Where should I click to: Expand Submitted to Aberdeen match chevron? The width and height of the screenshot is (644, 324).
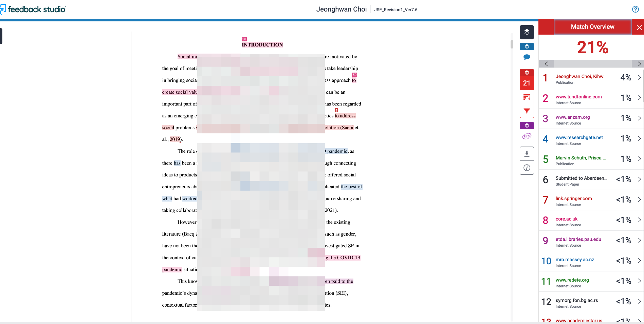click(x=639, y=179)
